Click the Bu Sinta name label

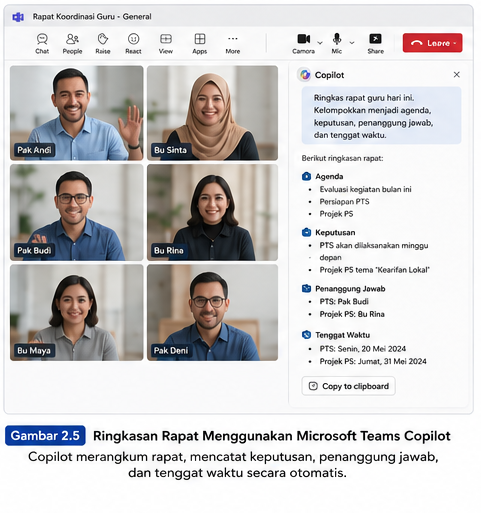[170, 150]
